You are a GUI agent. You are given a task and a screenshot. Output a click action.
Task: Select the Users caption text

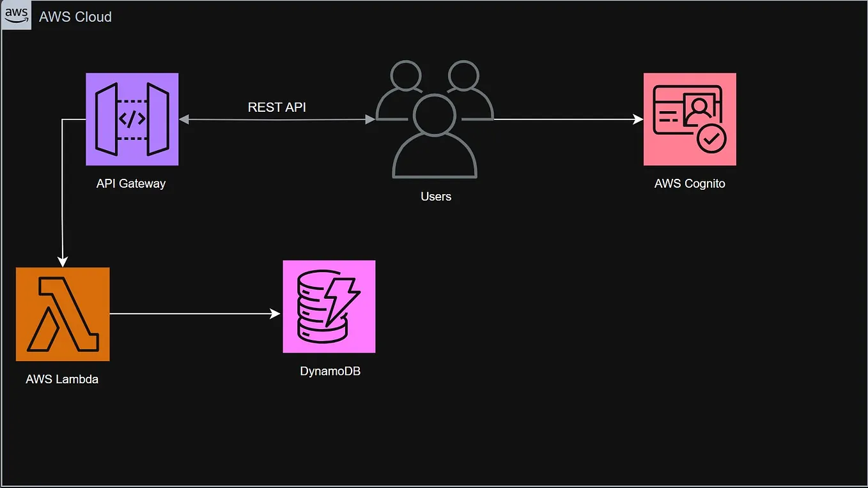click(x=436, y=196)
